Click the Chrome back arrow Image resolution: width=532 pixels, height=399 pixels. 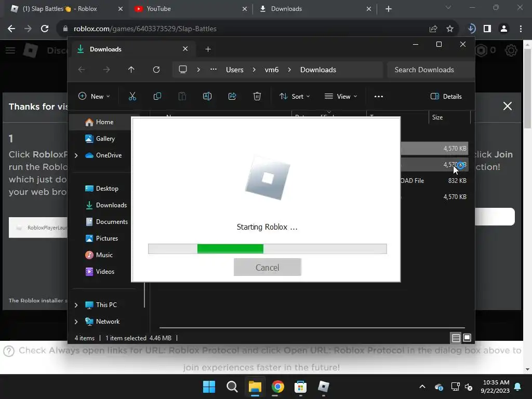coord(11,29)
